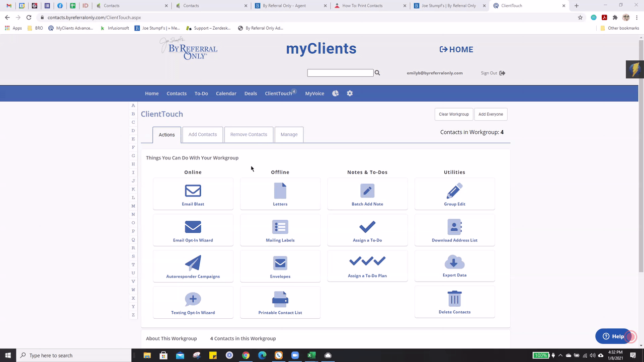644x362 pixels.
Task: Open Deals in the navigation bar
Action: [251, 94]
